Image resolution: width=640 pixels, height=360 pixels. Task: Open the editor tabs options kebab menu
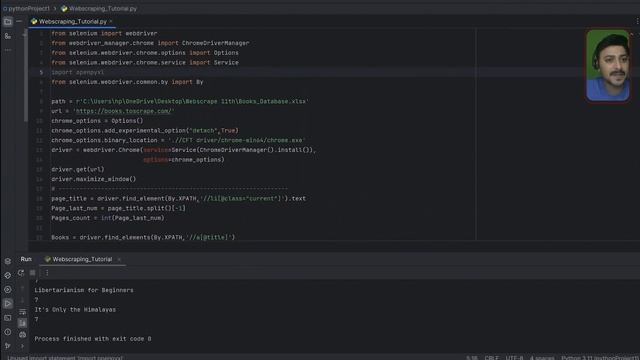(x=637, y=21)
